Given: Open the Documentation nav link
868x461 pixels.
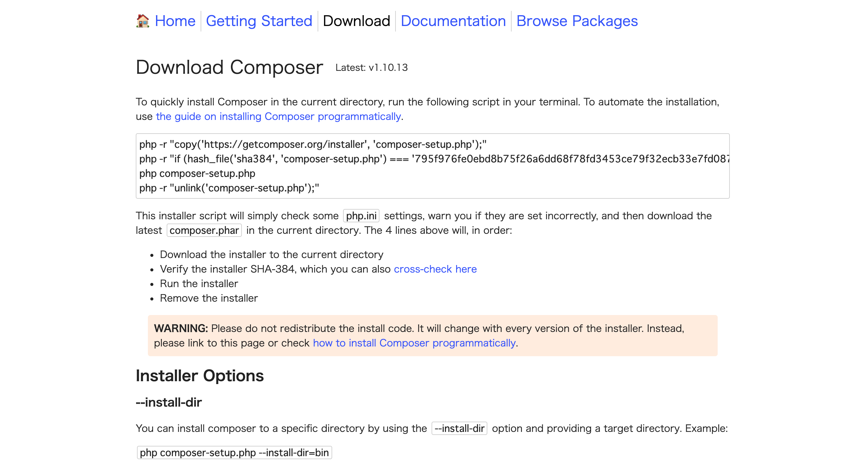Looking at the screenshot, I should point(453,21).
